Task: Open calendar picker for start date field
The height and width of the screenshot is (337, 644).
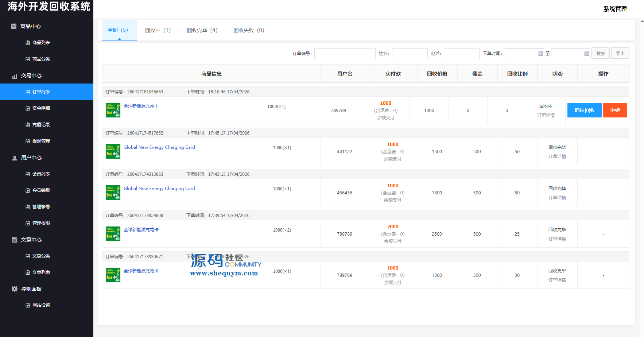Action: (x=540, y=54)
